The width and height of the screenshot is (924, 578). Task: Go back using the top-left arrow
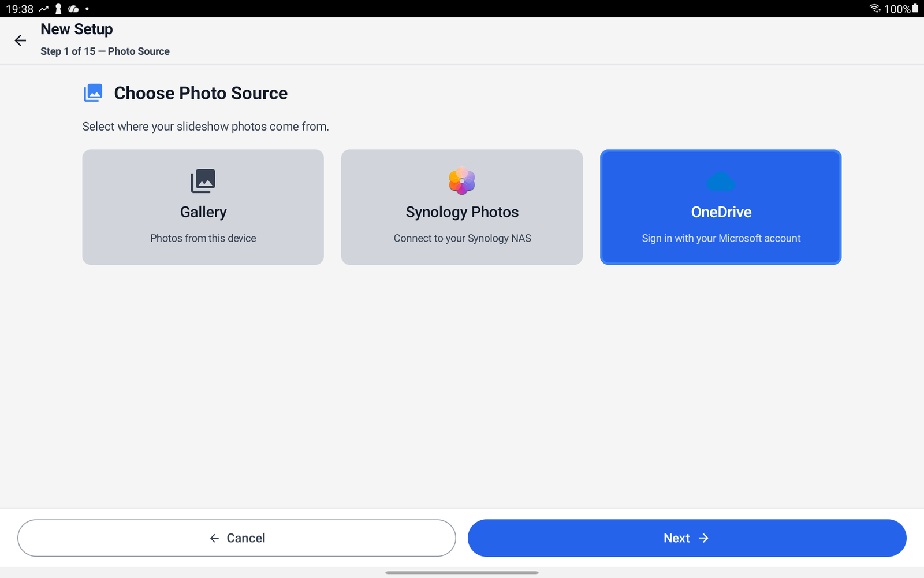(x=20, y=40)
